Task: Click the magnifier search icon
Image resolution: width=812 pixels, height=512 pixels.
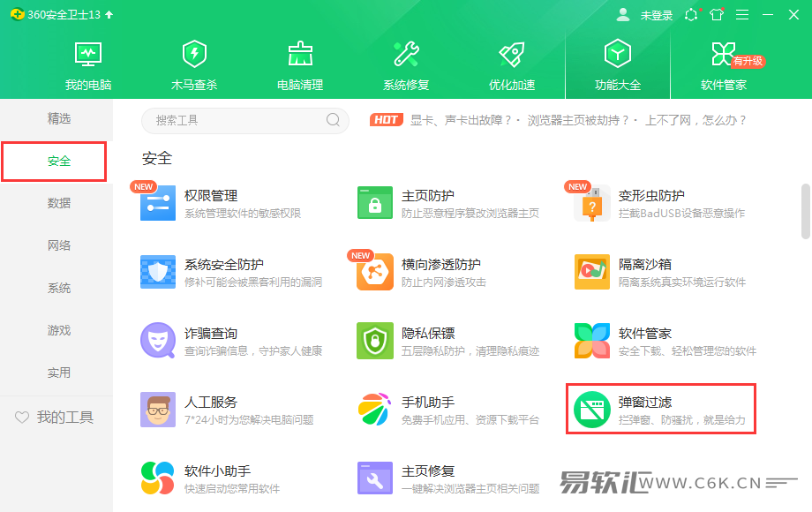Action: 333,120
